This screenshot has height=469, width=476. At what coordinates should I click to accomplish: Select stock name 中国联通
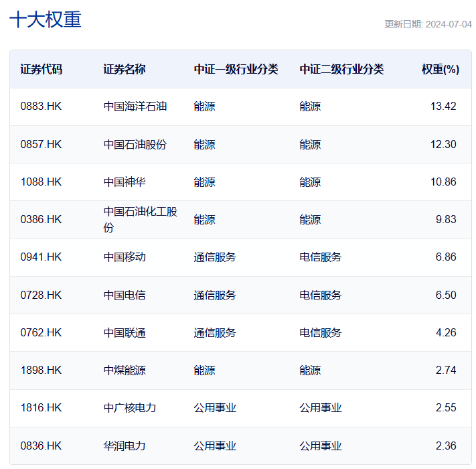click(125, 332)
